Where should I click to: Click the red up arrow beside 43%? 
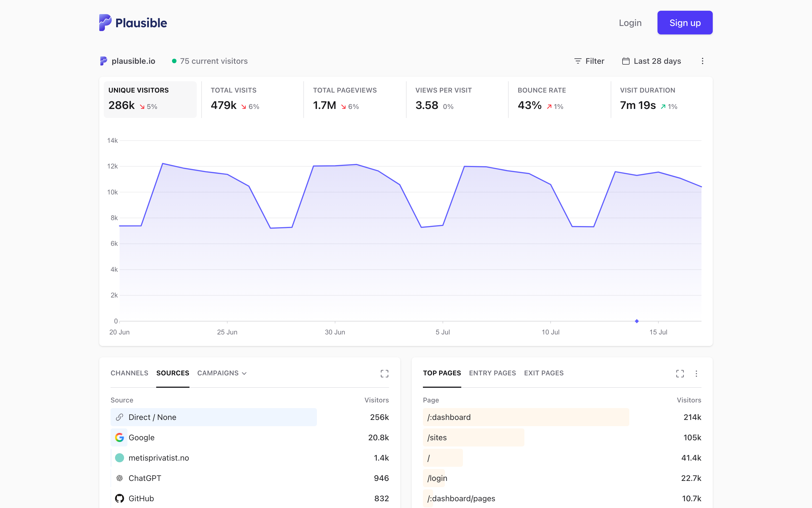[549, 106]
